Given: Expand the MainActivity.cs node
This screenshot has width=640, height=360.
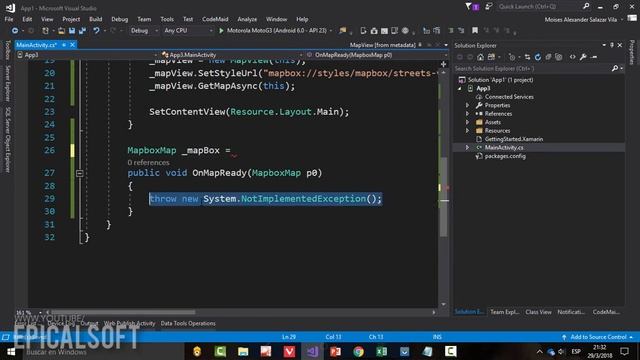Looking at the screenshot, I should tap(467, 147).
